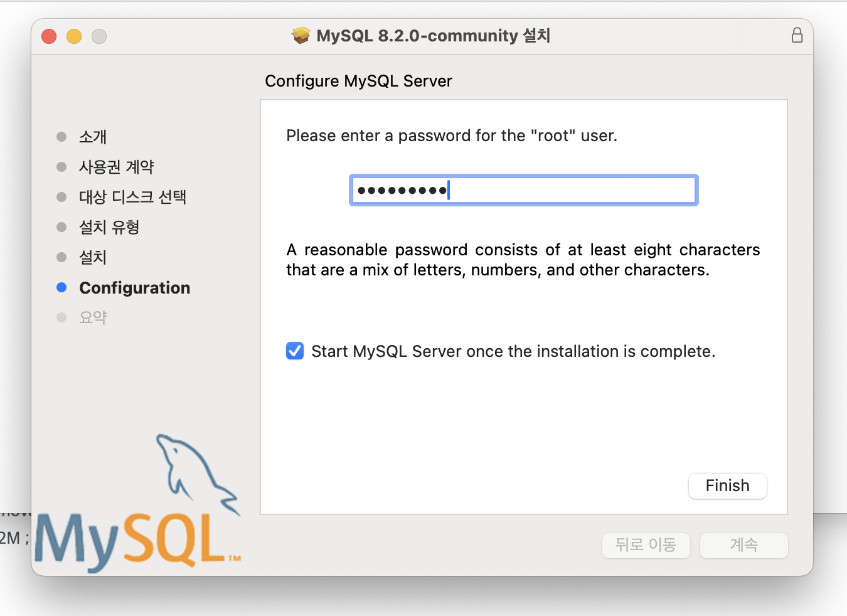Screen dimensions: 847x616
Task: Click the reasonable password hint text
Action: pyautogui.click(x=523, y=260)
